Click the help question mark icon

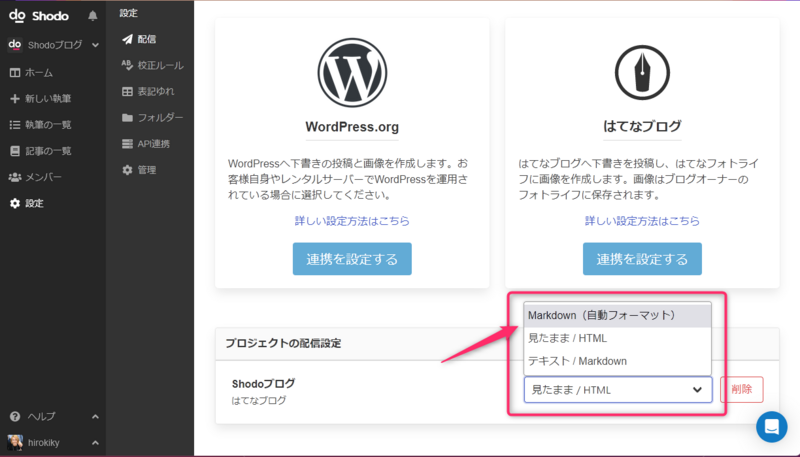15,417
